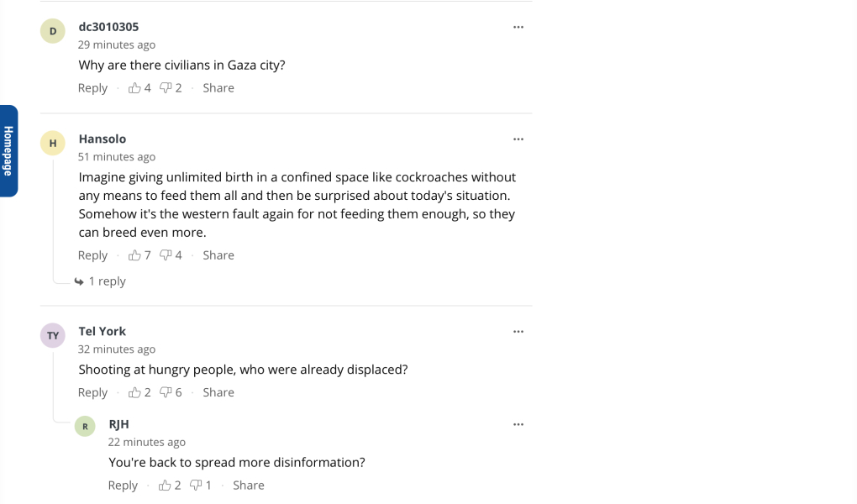Dislike Hansolo's comment with thumbs down

coord(166,255)
